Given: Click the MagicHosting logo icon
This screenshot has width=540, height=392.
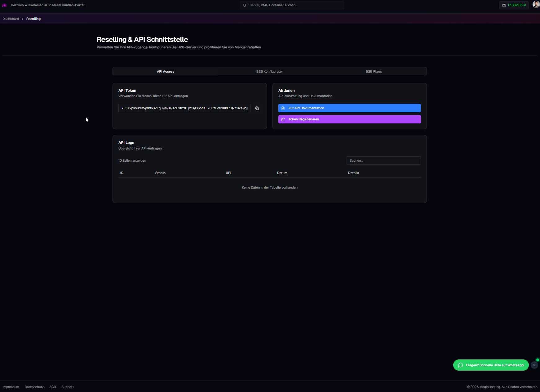Looking at the screenshot, I should pos(4,5).
